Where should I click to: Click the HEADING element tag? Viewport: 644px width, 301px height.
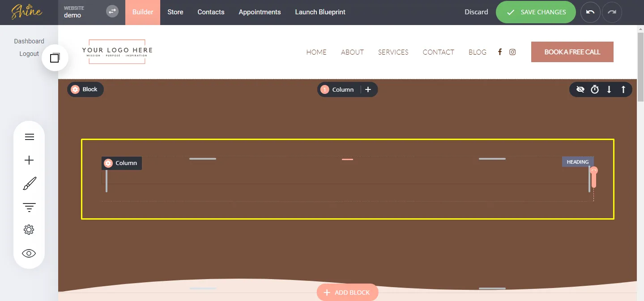pyautogui.click(x=578, y=162)
